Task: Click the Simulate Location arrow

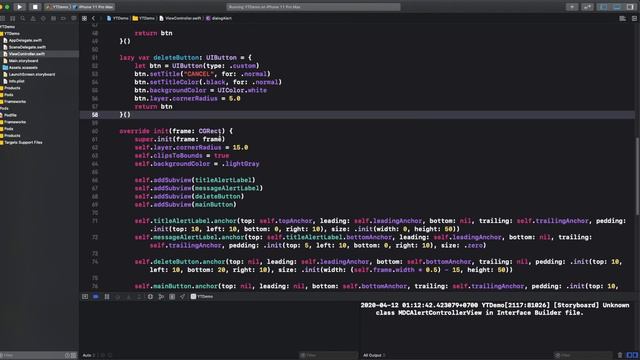Action: coord(182,297)
